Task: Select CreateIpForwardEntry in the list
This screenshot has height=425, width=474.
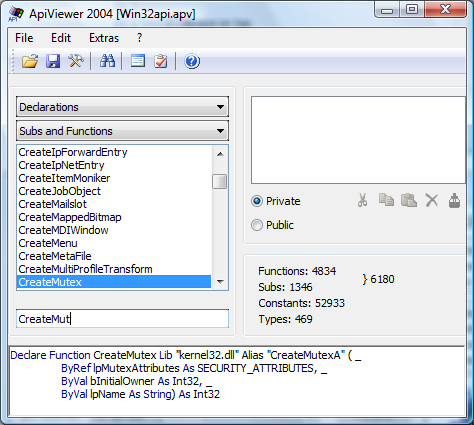Action: point(114,152)
